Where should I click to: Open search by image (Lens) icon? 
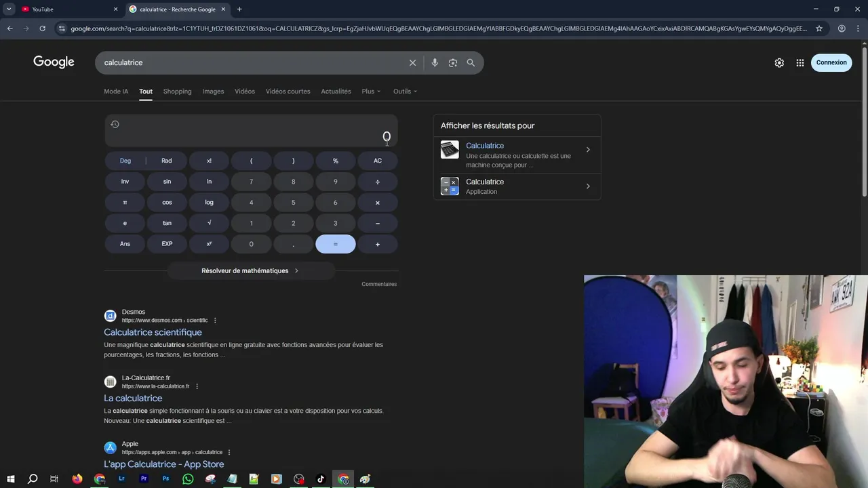[453, 62]
